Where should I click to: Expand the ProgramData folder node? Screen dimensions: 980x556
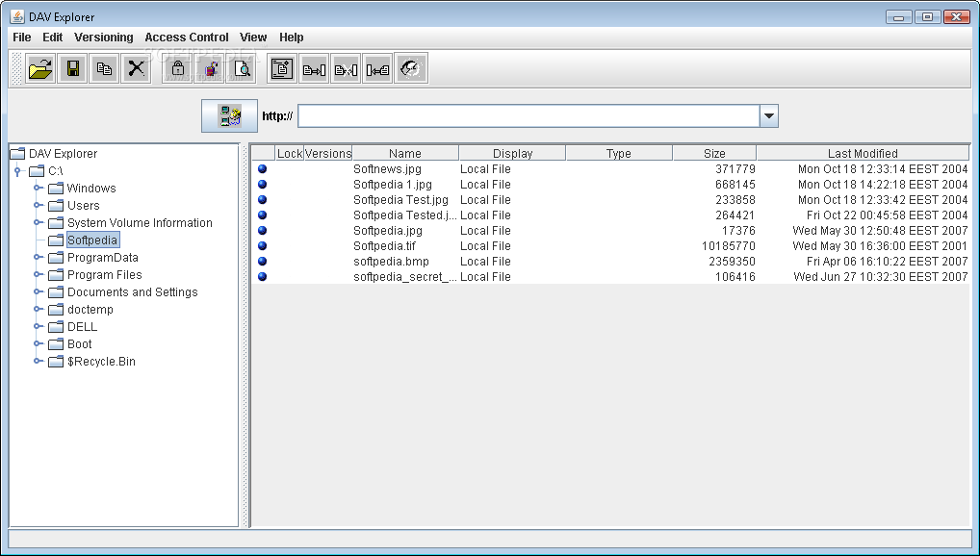[38, 257]
